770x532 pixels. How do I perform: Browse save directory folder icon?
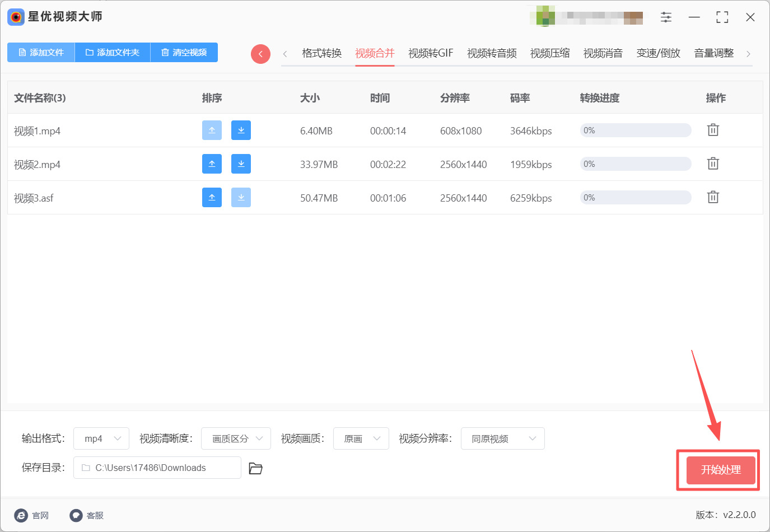[x=256, y=468]
